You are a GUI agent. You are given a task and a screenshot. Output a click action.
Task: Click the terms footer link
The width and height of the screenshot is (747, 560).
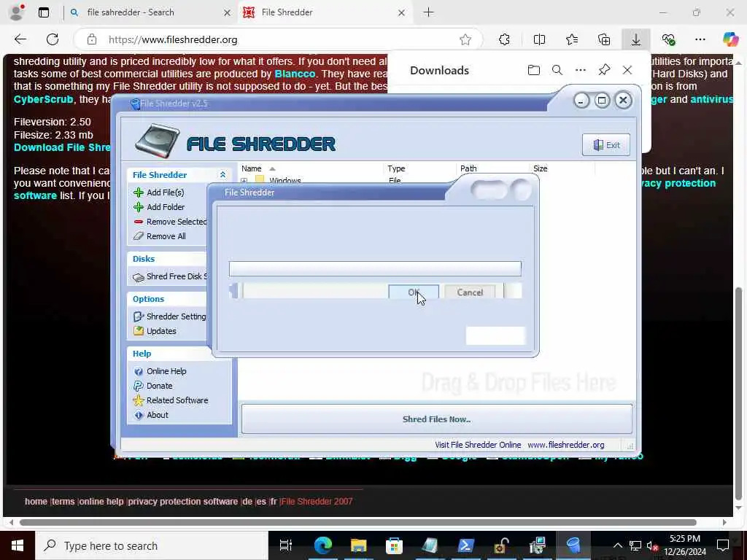click(x=63, y=502)
